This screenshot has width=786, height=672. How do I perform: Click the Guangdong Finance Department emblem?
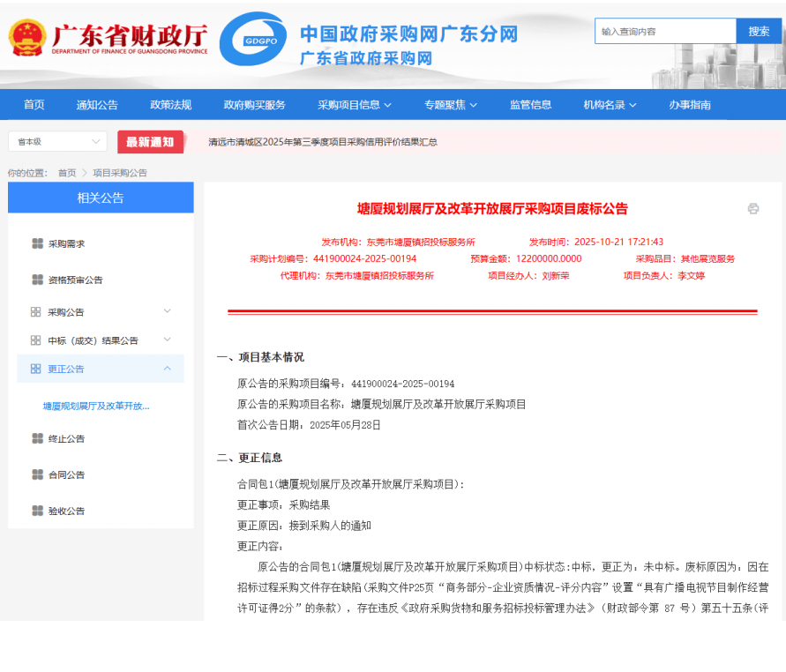pyautogui.click(x=27, y=39)
